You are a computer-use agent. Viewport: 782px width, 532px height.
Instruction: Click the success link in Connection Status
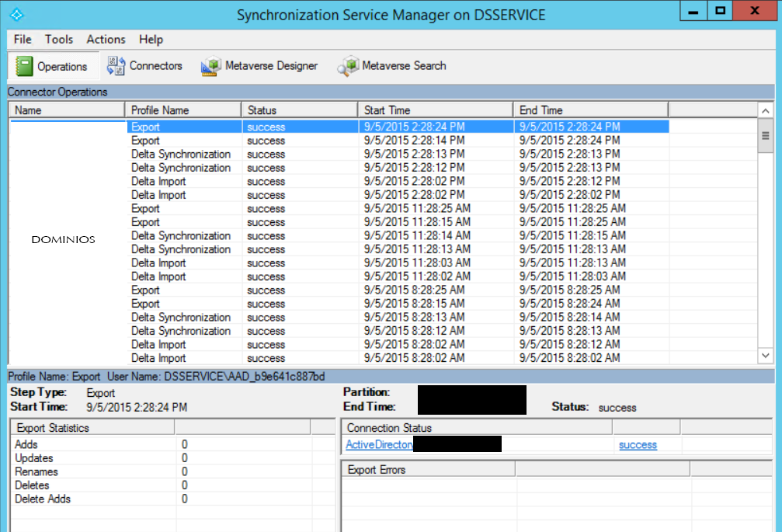pos(638,444)
